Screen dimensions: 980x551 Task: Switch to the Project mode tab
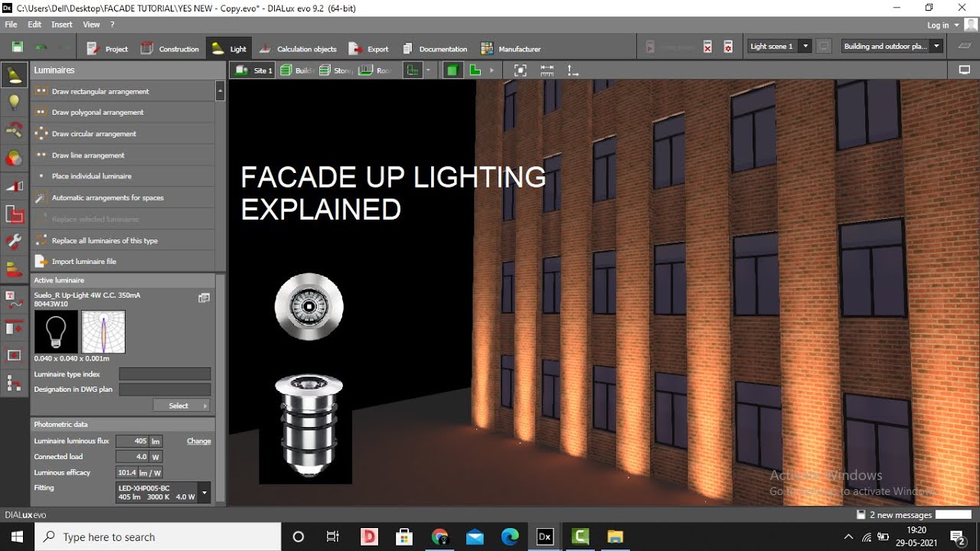coord(107,48)
